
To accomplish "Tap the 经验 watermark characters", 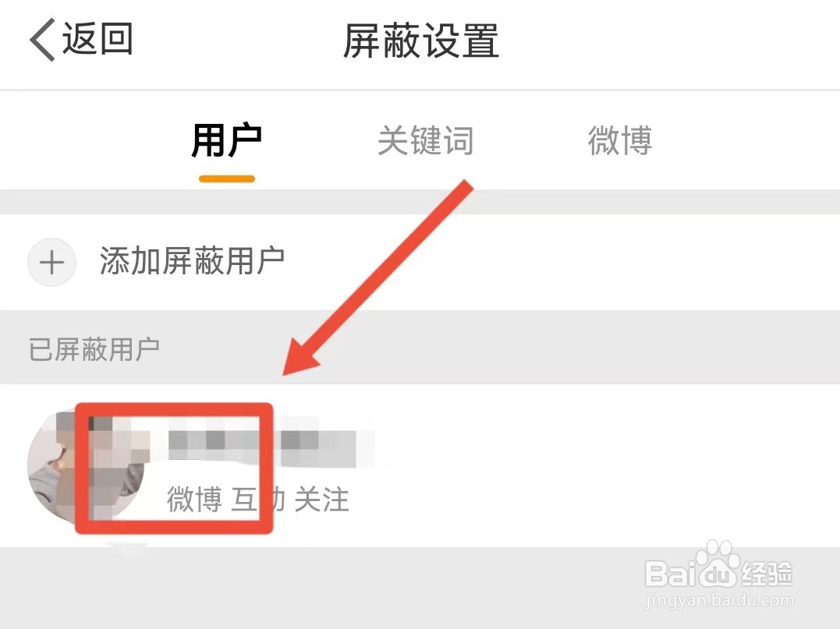I will 766,574.
